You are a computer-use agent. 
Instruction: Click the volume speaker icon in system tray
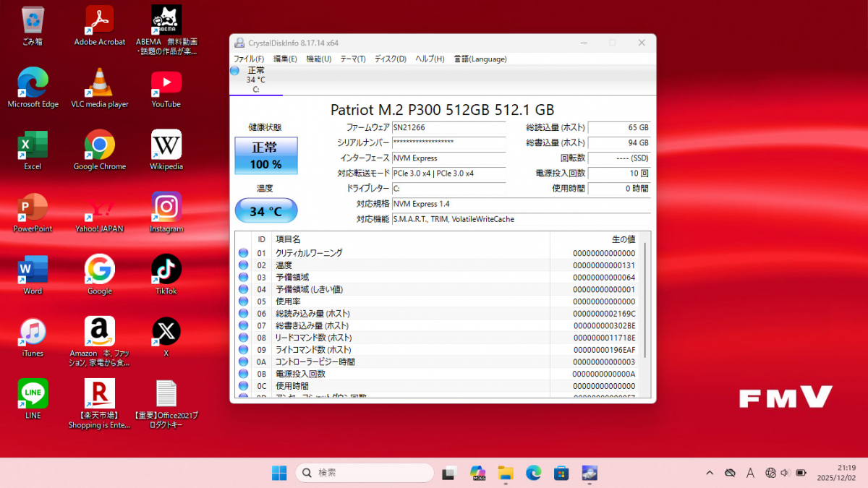[x=784, y=473]
